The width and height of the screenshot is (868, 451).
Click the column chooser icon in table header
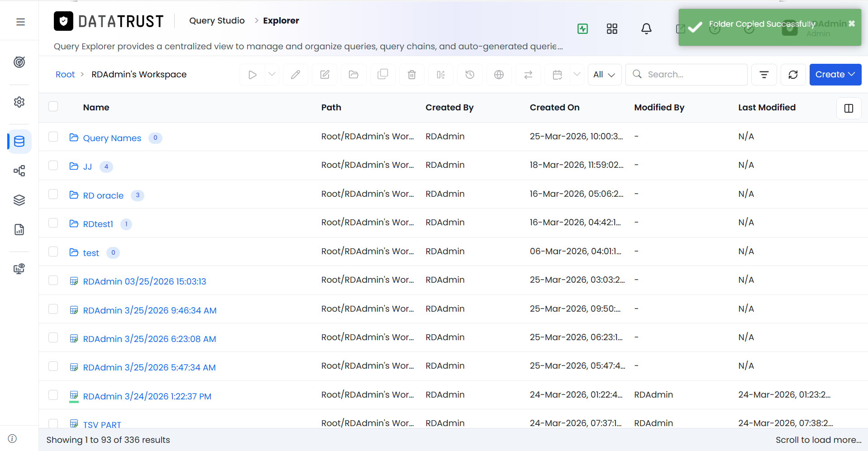(x=849, y=108)
